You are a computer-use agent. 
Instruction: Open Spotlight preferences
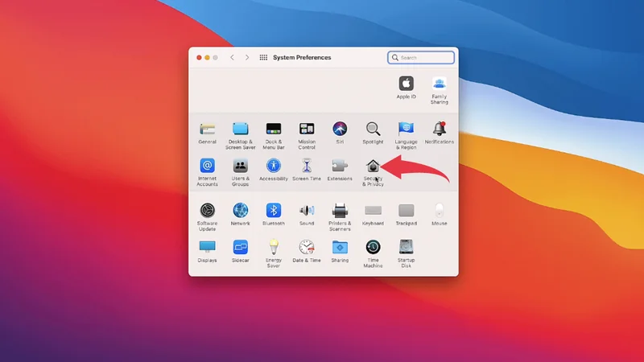[373, 130]
